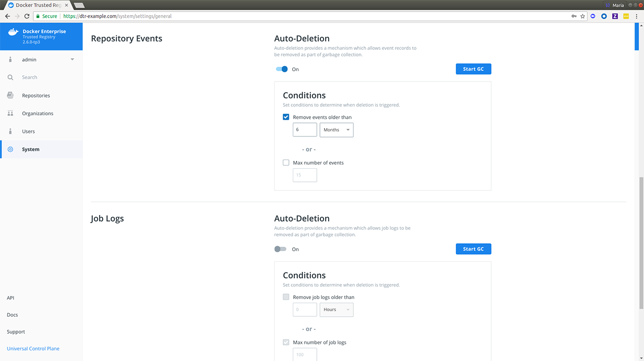Go to Docs in sidebar
The image size is (644, 361).
click(x=13, y=315)
